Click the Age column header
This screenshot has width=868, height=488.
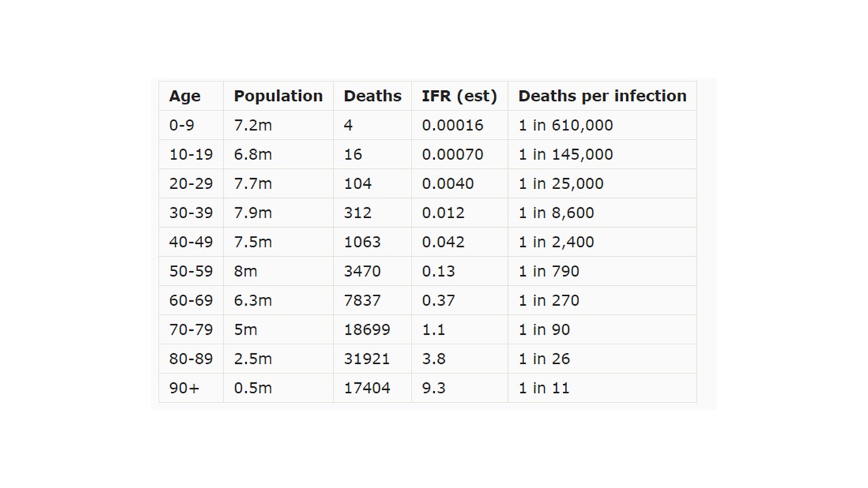click(x=184, y=96)
